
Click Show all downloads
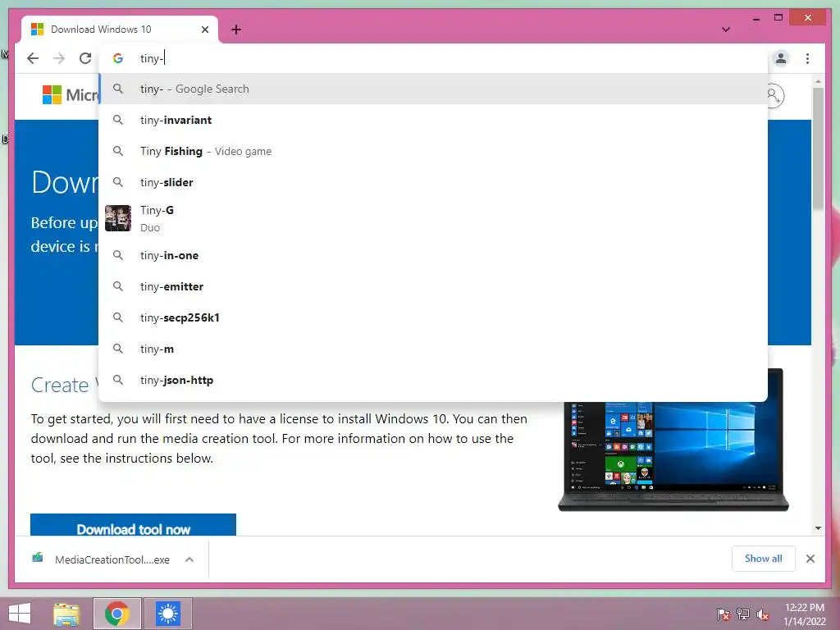tap(764, 559)
